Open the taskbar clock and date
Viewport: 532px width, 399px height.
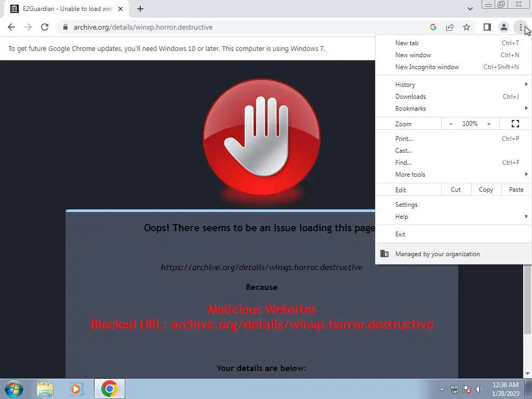506,389
